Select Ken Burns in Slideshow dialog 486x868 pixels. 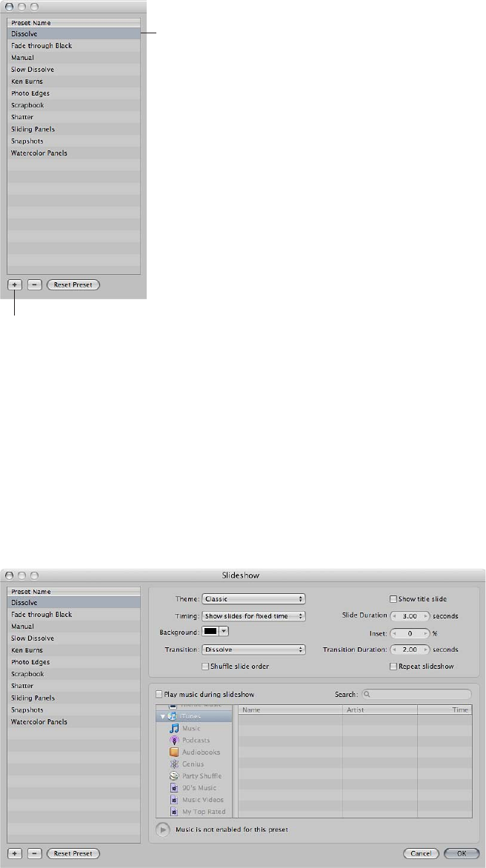(x=73, y=650)
